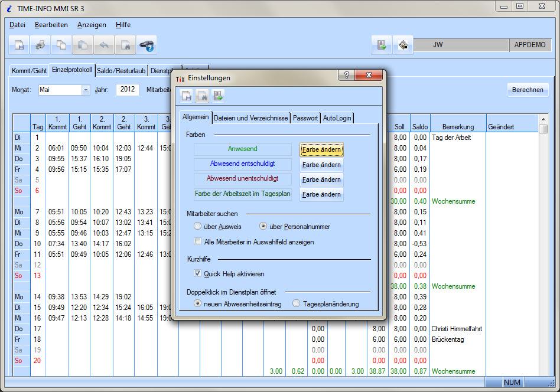Click the table vertical scrollbar up arrow

pos(543,120)
